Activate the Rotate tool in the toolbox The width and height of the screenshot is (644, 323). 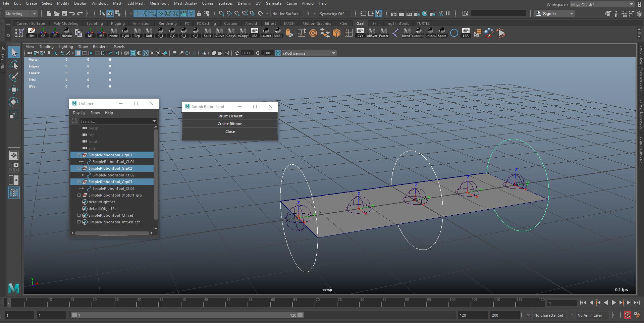pyautogui.click(x=14, y=102)
